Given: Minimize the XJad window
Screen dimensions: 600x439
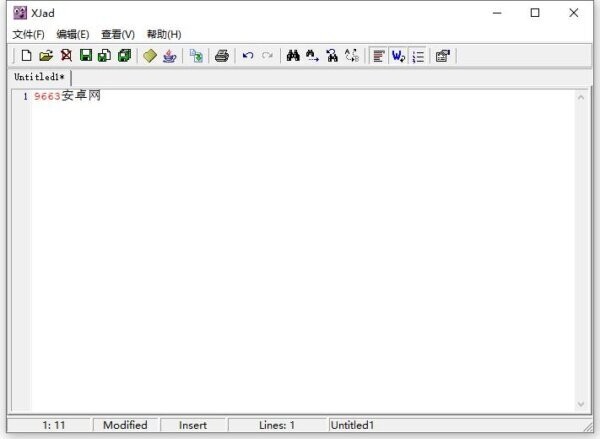Looking at the screenshot, I should (497, 13).
